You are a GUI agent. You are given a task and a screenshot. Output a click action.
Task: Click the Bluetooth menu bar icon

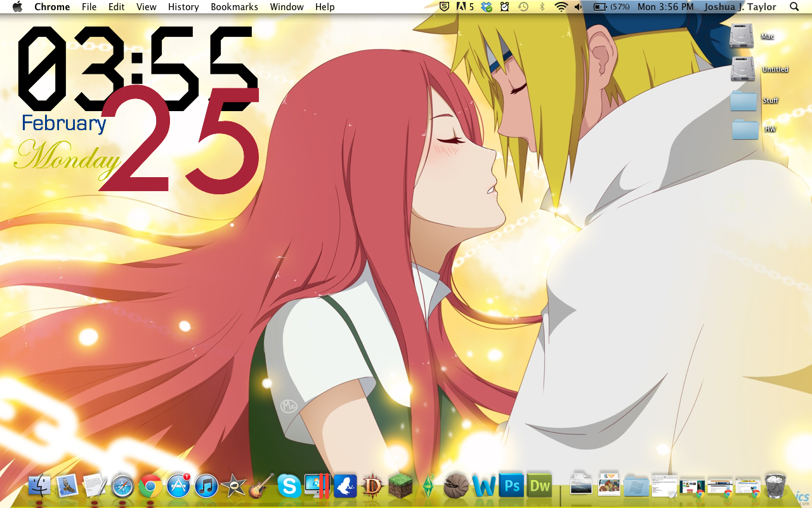[542, 7]
